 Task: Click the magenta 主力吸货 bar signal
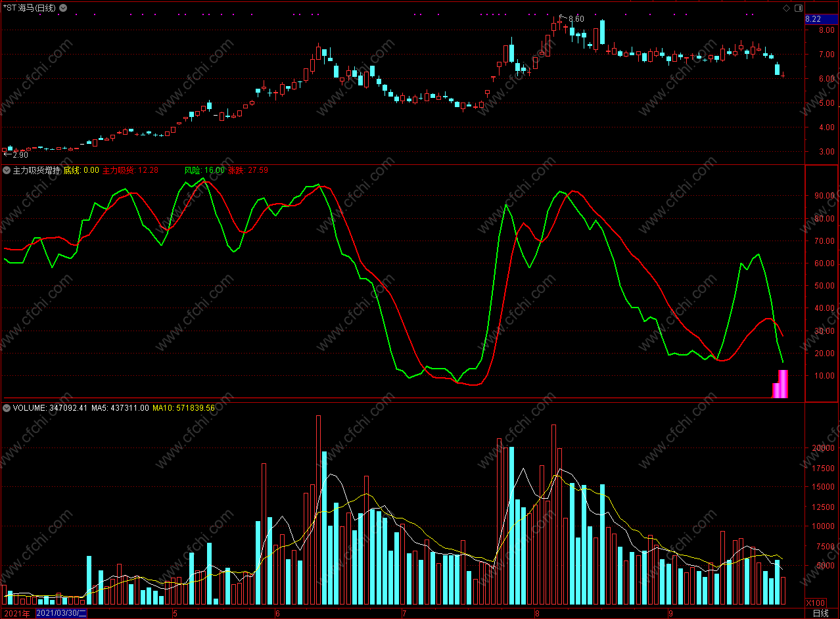tap(780, 384)
